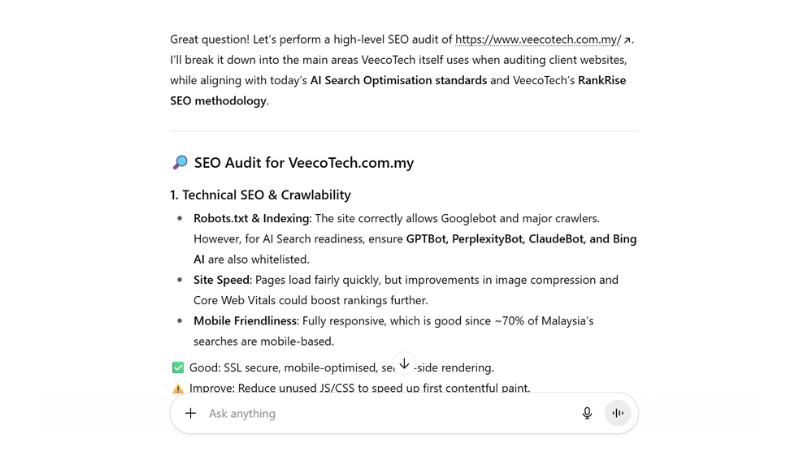Click the bold Mobile Friendliness label
The height and width of the screenshot is (450, 800).
coord(245,321)
